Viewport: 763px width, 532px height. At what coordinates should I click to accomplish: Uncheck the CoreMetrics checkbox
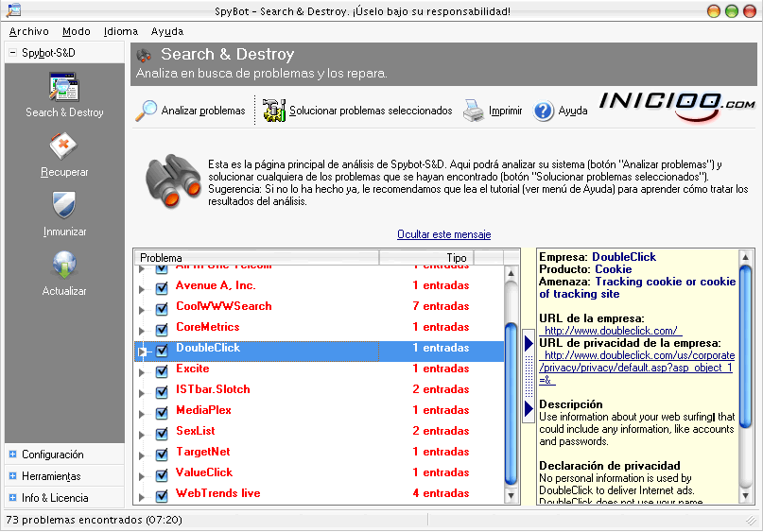(x=162, y=330)
